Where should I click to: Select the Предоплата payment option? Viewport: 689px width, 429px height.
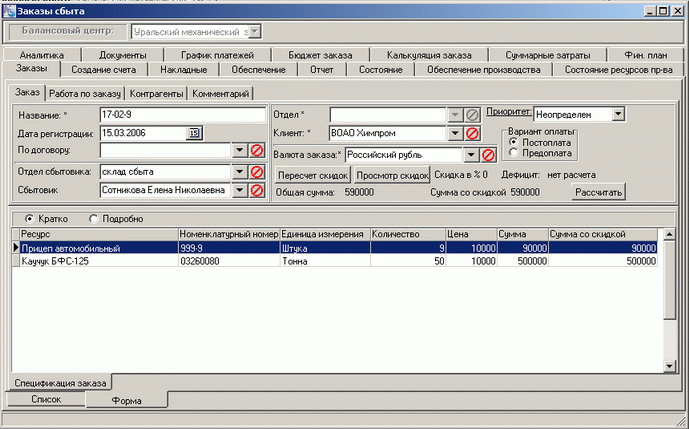pyautogui.click(x=513, y=153)
